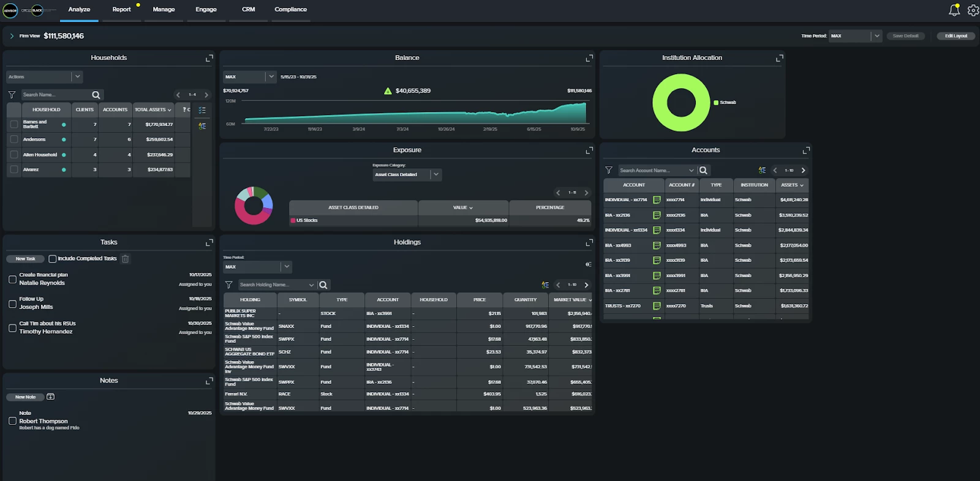
Task: Switch to the Report tab
Action: coord(121,9)
